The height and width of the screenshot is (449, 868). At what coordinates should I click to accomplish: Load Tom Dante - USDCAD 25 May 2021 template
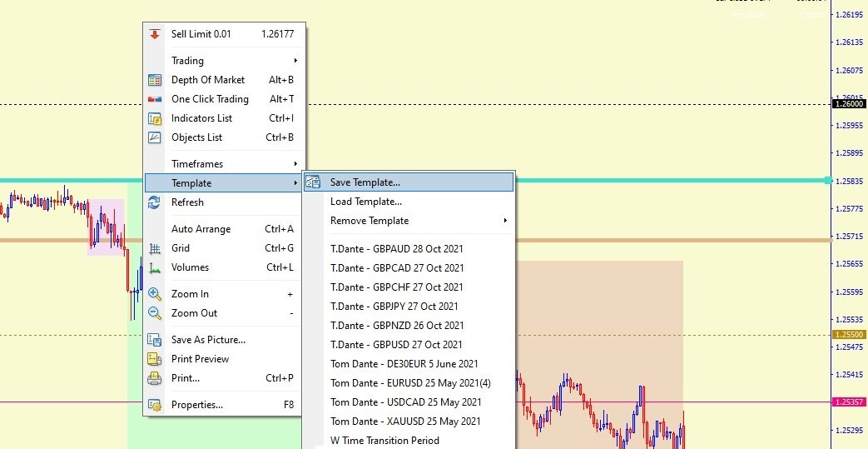(x=409, y=402)
